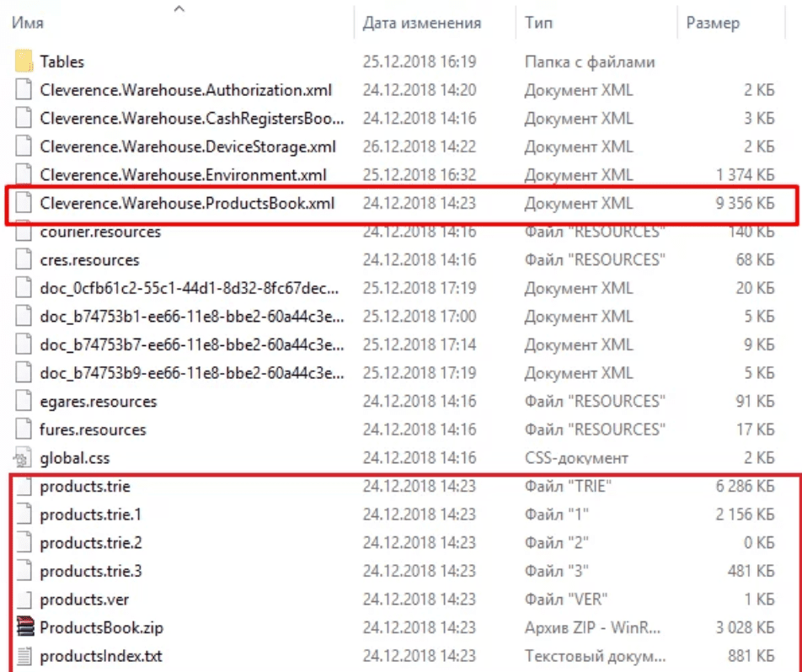Select the cres.resources file row

point(89,260)
